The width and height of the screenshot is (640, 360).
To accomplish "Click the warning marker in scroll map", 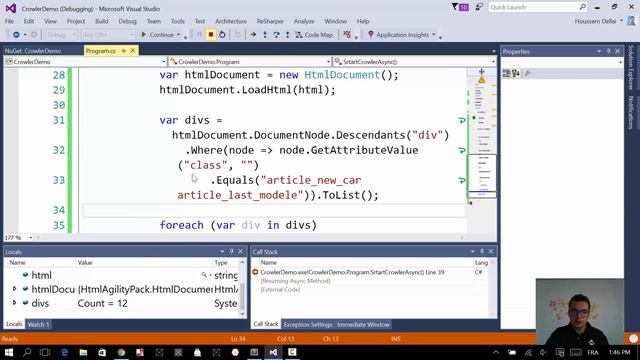I will pyautogui.click(x=482, y=80).
